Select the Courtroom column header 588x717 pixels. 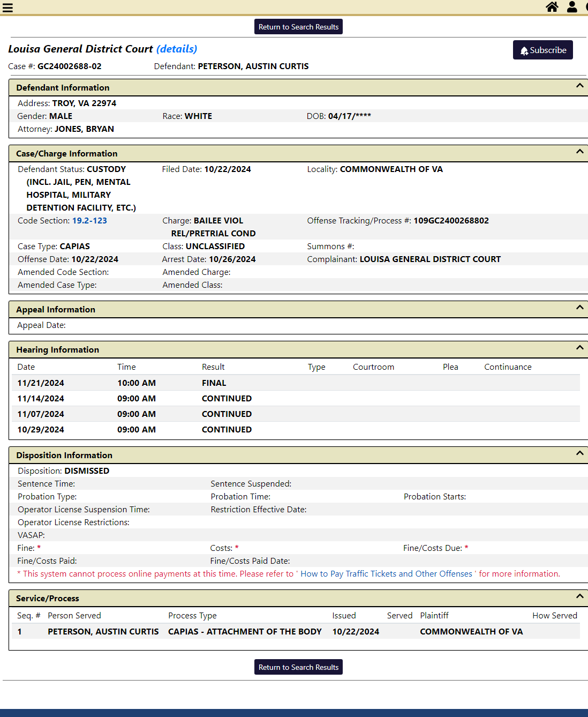pyautogui.click(x=373, y=367)
